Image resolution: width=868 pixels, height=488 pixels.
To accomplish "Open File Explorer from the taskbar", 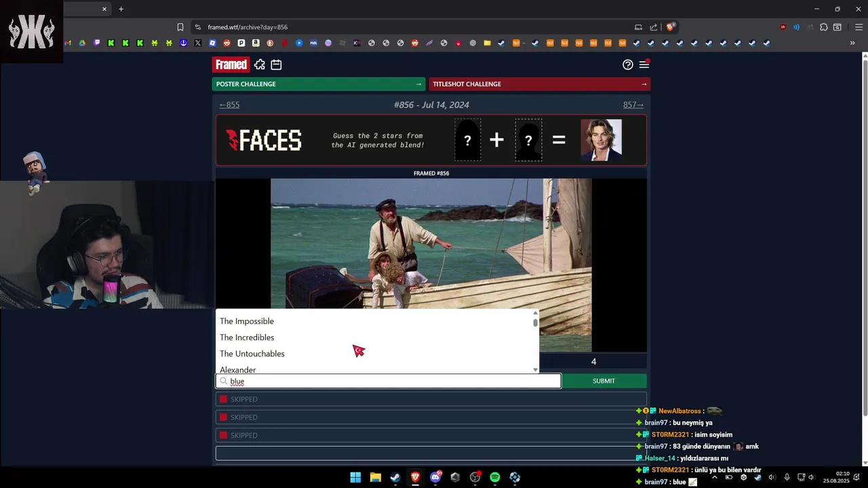I will (376, 477).
